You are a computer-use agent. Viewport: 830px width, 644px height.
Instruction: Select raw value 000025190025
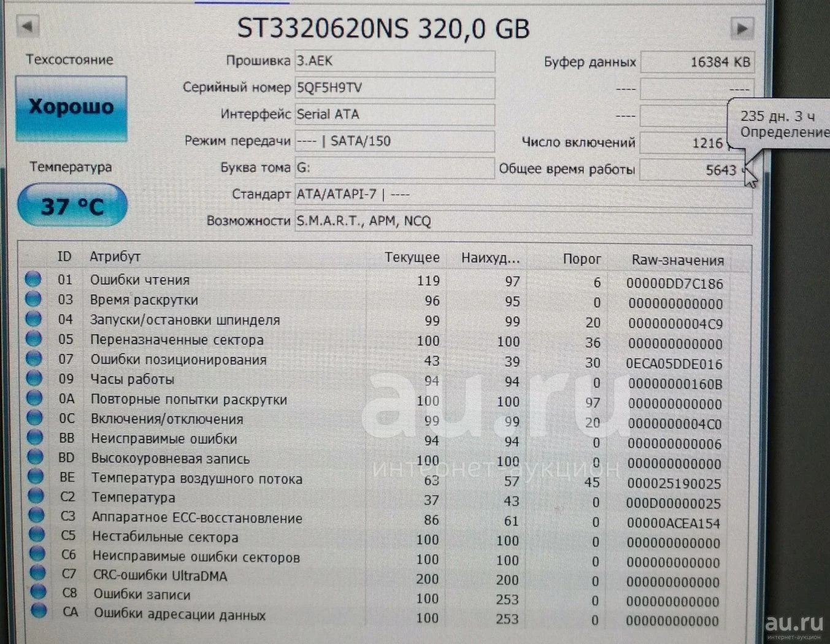click(674, 483)
